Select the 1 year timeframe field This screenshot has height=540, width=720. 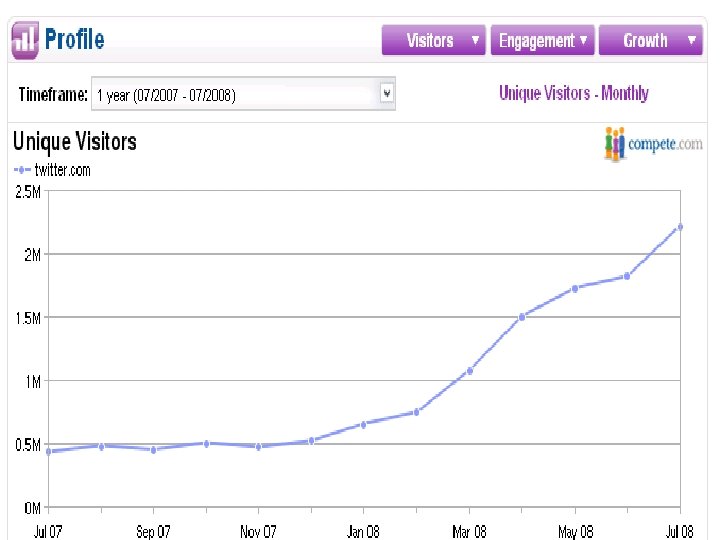pos(243,94)
